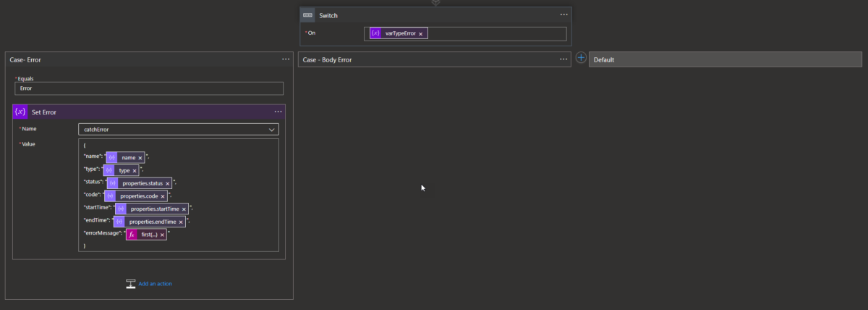
Task: Click the Switch action icon
Action: coord(307,15)
